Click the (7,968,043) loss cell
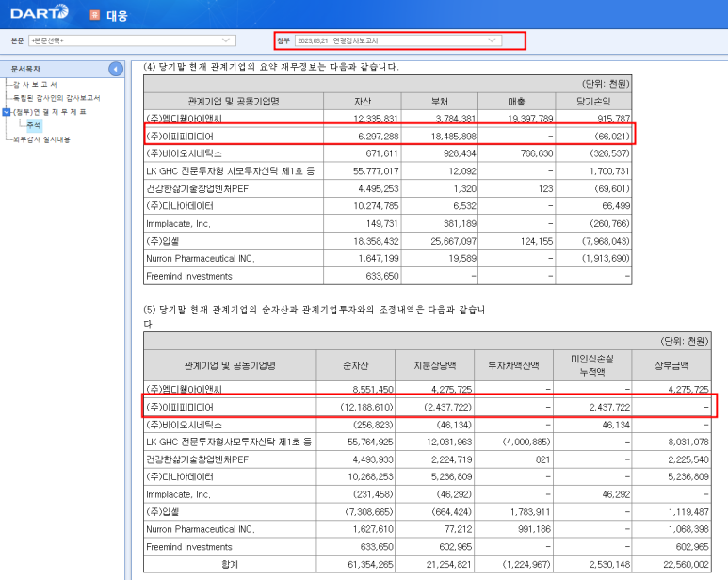The image size is (728, 580). tap(606, 241)
